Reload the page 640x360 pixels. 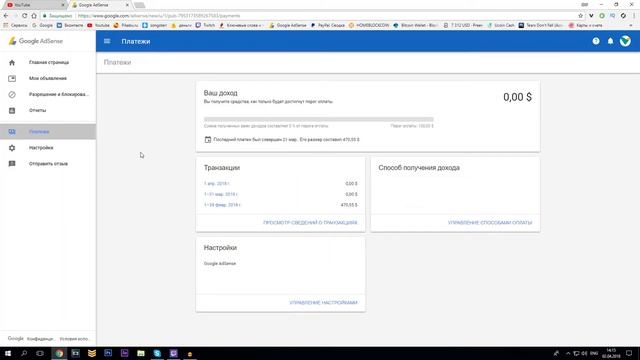[24, 16]
